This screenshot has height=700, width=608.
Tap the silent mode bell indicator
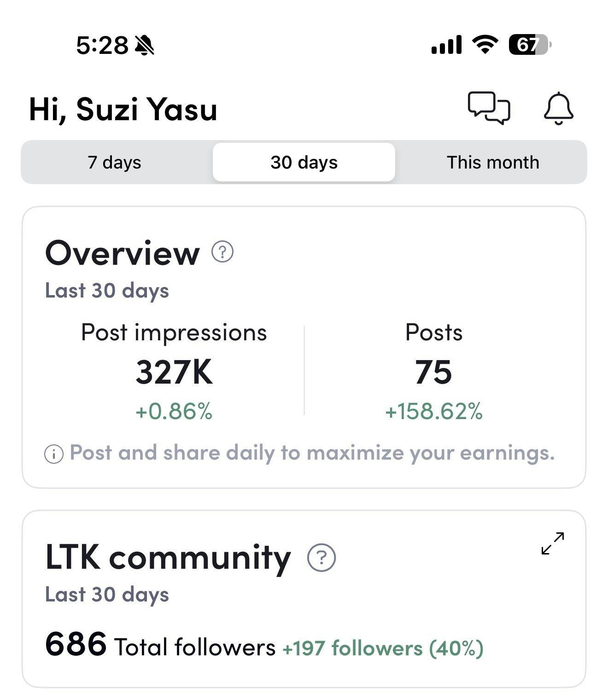tap(145, 45)
